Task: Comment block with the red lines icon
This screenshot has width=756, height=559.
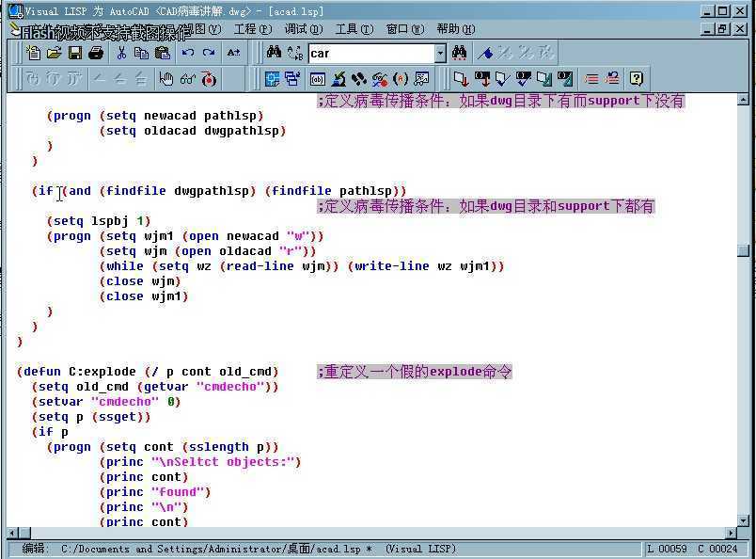Action: pyautogui.click(x=591, y=79)
